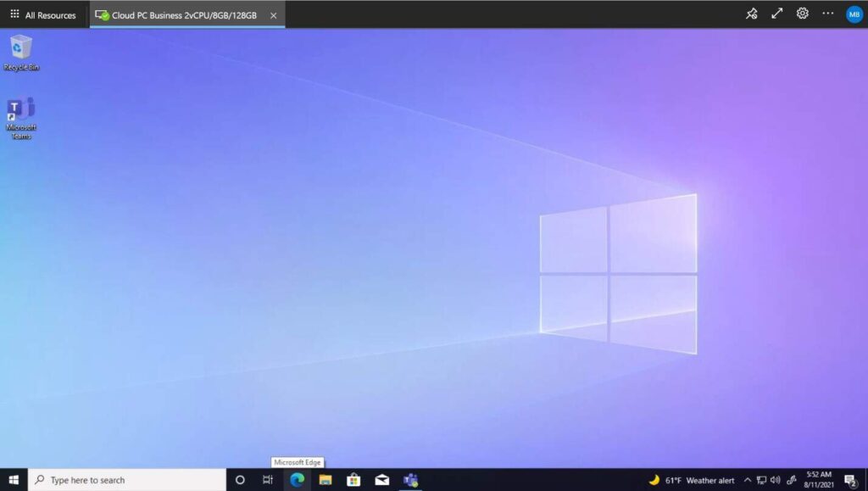Select the Recycle Bin desktop icon
This screenshot has width=868, height=491.
coord(21,53)
